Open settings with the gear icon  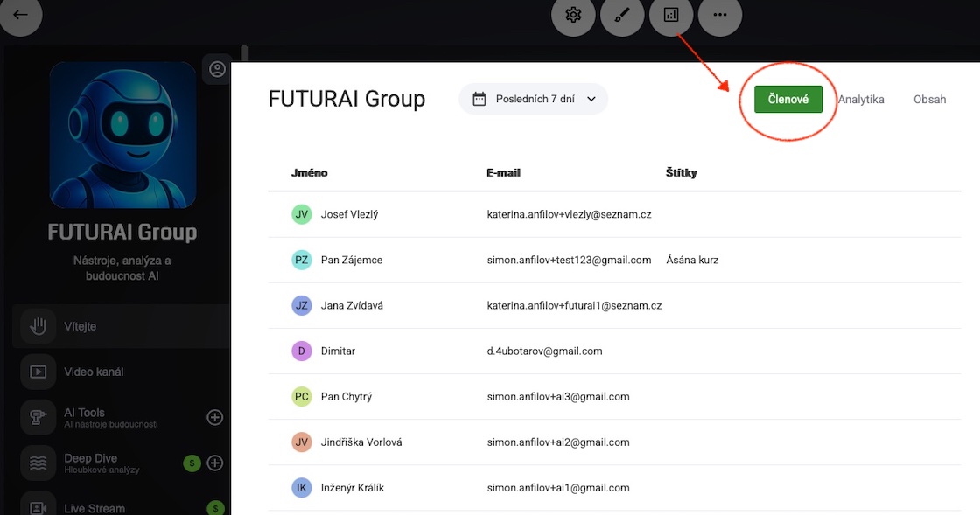[x=573, y=14]
